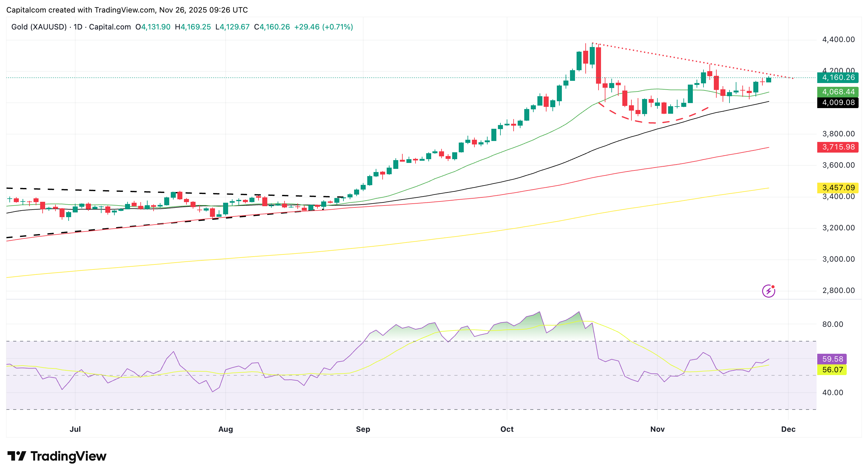Click the green 4,160.26 current price tag
This screenshot has width=868, height=475.
(838, 77)
